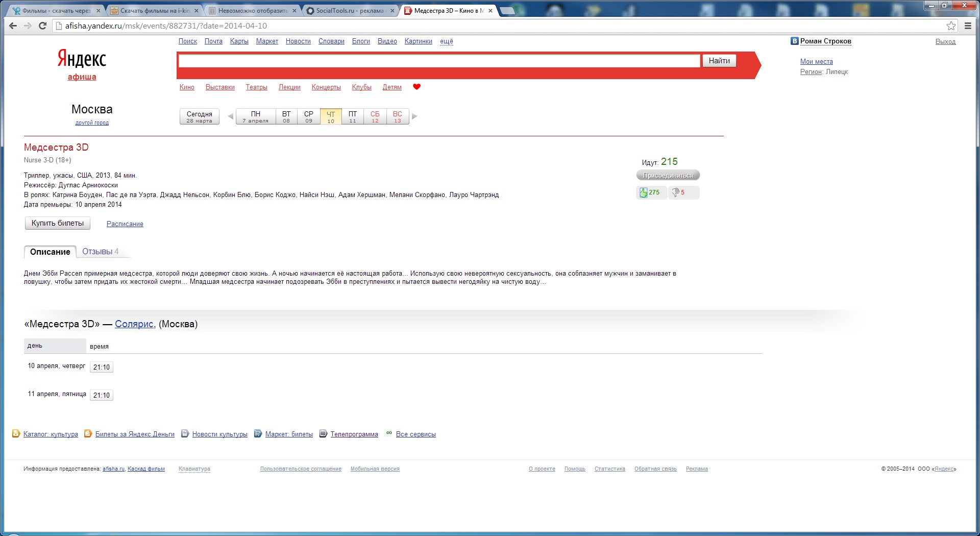Reload the page with refresh icon

tap(43, 26)
